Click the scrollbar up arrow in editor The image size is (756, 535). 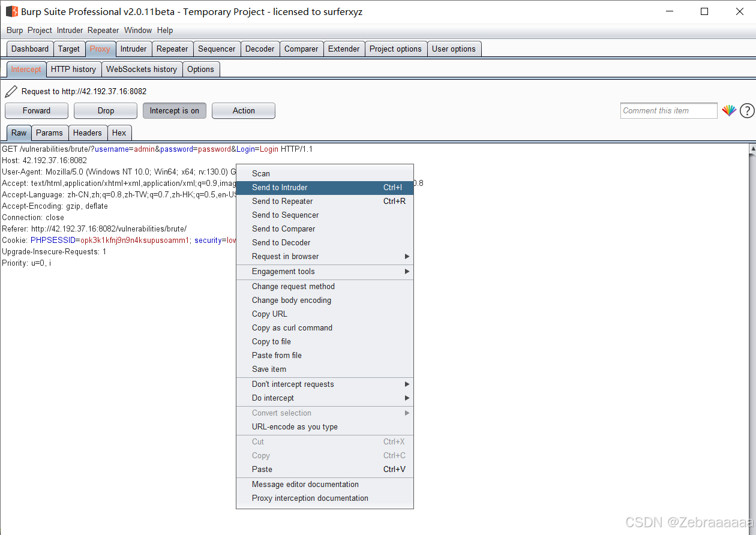(752, 149)
